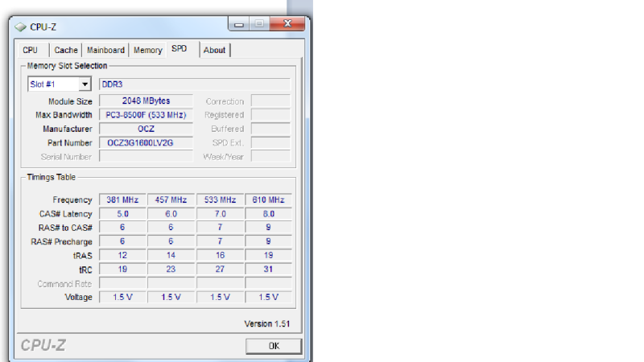Click the Module Size label
The image size is (644, 362).
[x=70, y=101]
